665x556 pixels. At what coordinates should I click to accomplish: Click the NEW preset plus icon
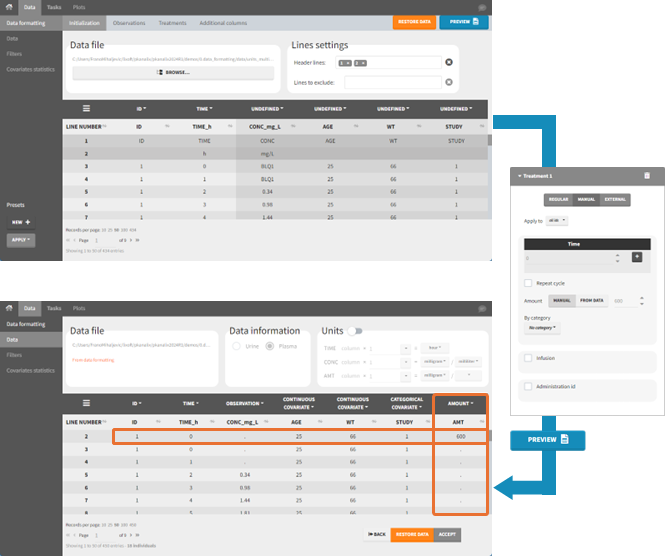pos(27,221)
